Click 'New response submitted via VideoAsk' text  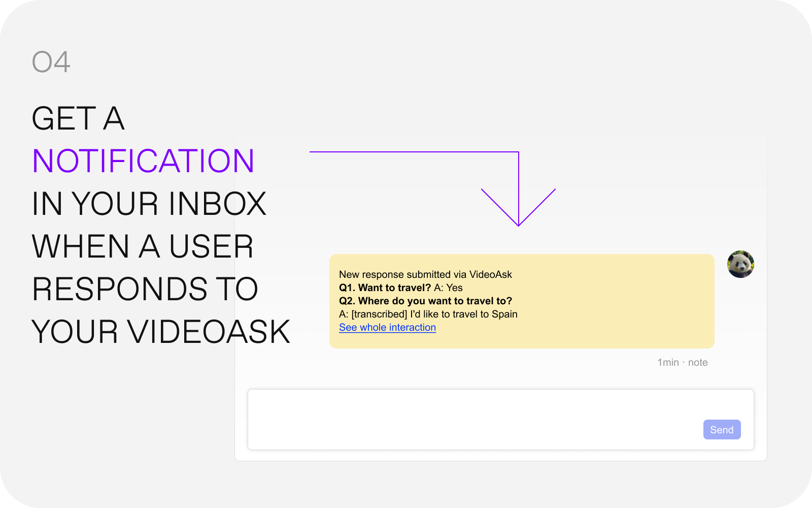click(425, 275)
